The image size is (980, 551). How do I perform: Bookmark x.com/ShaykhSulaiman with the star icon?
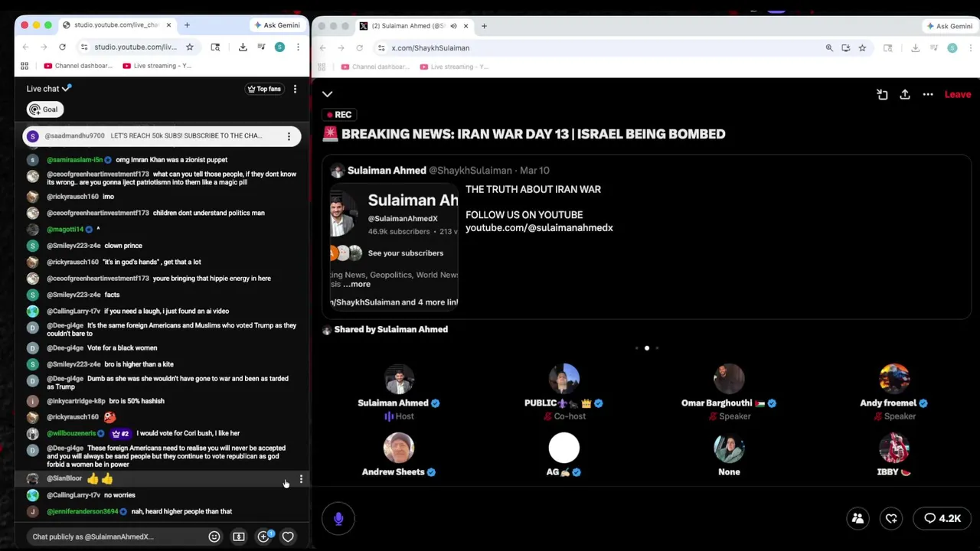point(862,47)
